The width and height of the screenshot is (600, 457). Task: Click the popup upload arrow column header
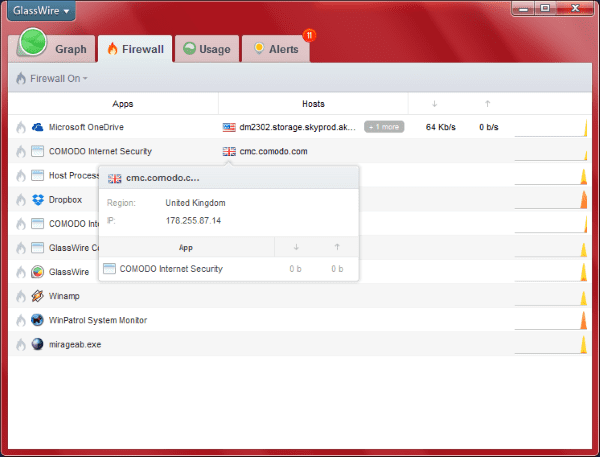[x=337, y=247]
